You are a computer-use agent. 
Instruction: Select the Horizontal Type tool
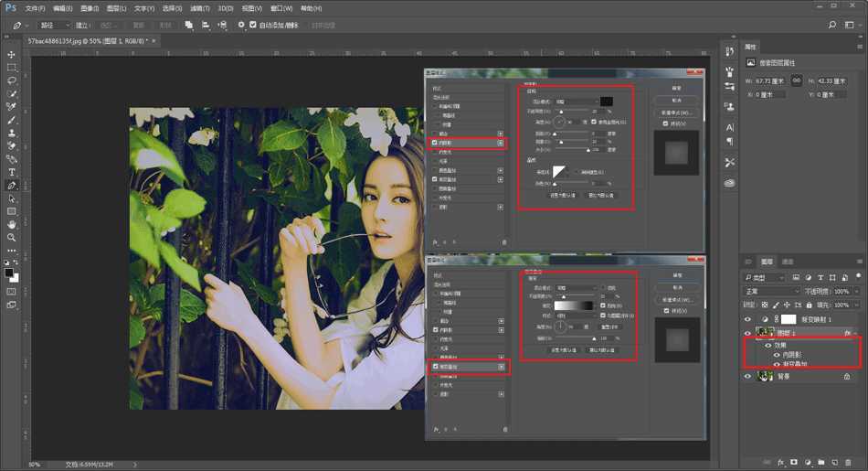(12, 172)
